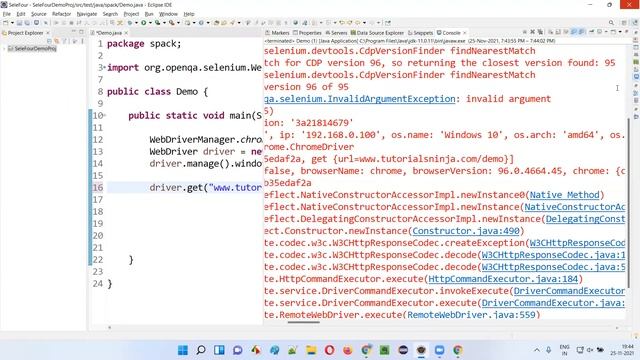This screenshot has width=640, height=360.
Task: Collapse the main method on line 10
Action: tap(104, 116)
